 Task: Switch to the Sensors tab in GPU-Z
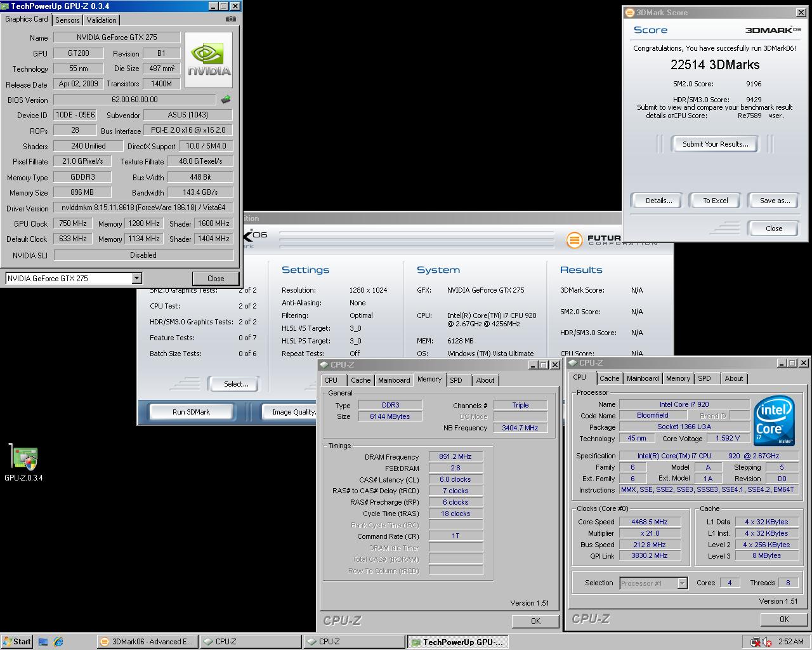pos(67,20)
